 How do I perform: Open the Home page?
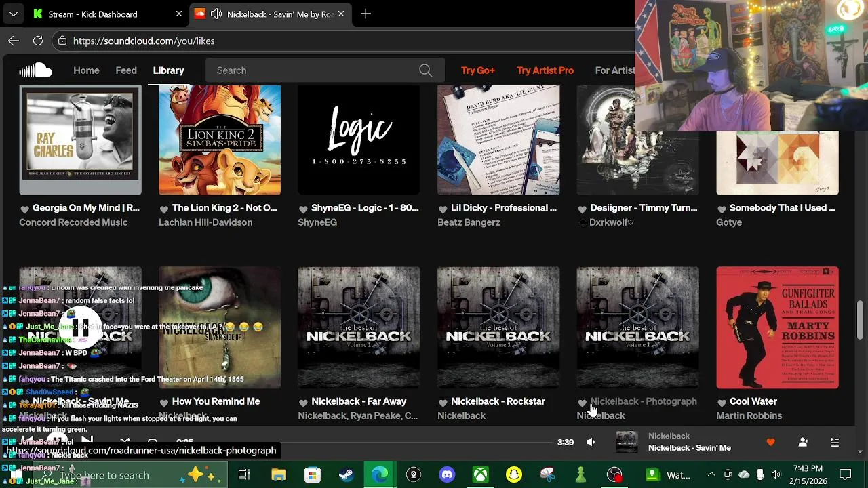[x=86, y=70]
